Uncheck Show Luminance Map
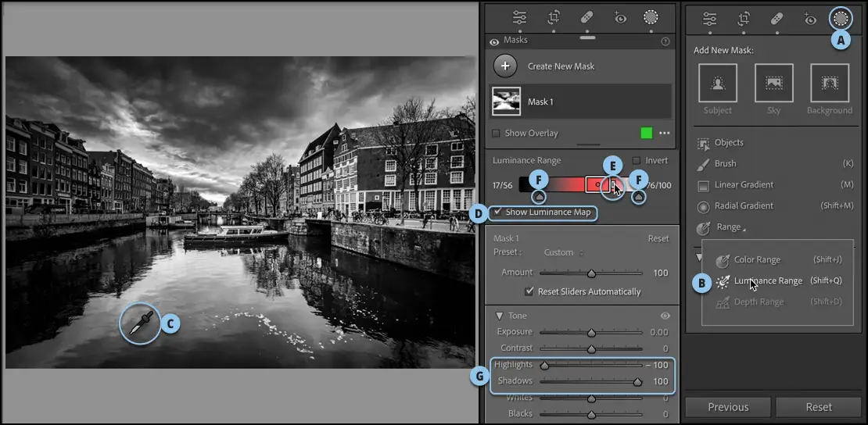This screenshot has width=868, height=425. click(x=497, y=212)
